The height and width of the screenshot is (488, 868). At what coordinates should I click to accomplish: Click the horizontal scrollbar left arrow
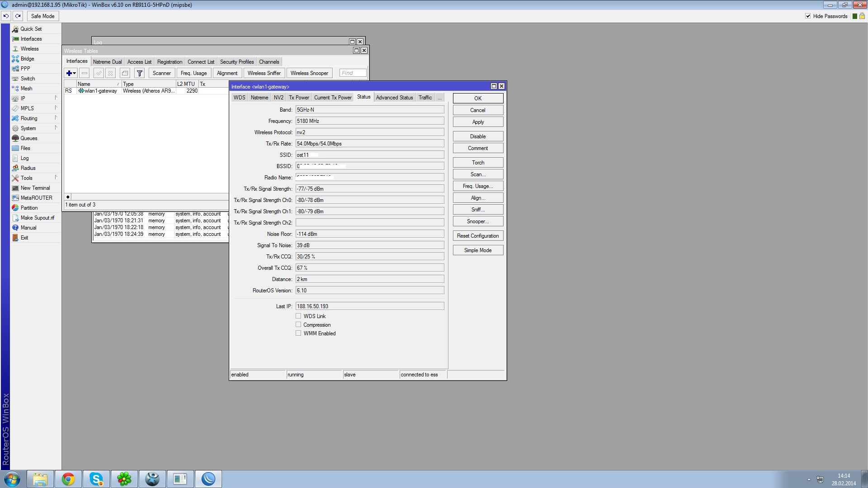coord(68,197)
